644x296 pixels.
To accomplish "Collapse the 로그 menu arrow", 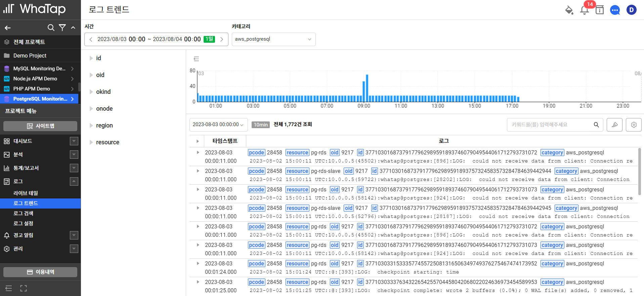I will (x=74, y=181).
